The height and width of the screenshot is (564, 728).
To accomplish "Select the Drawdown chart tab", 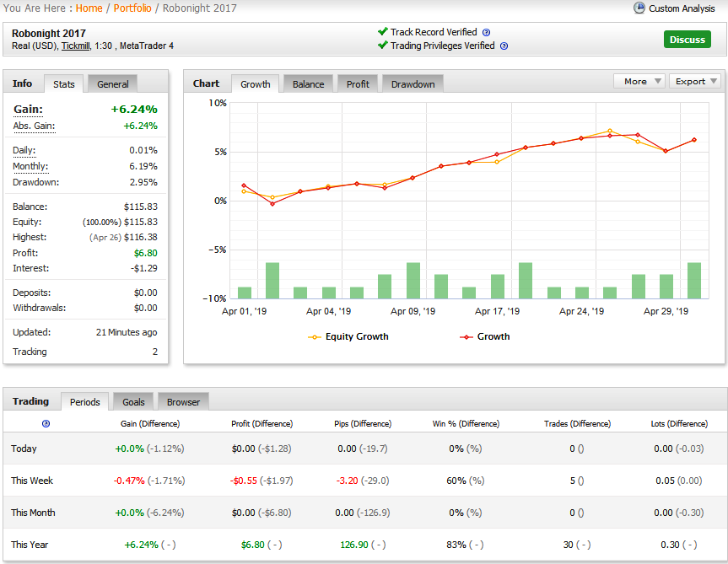I will coord(413,84).
